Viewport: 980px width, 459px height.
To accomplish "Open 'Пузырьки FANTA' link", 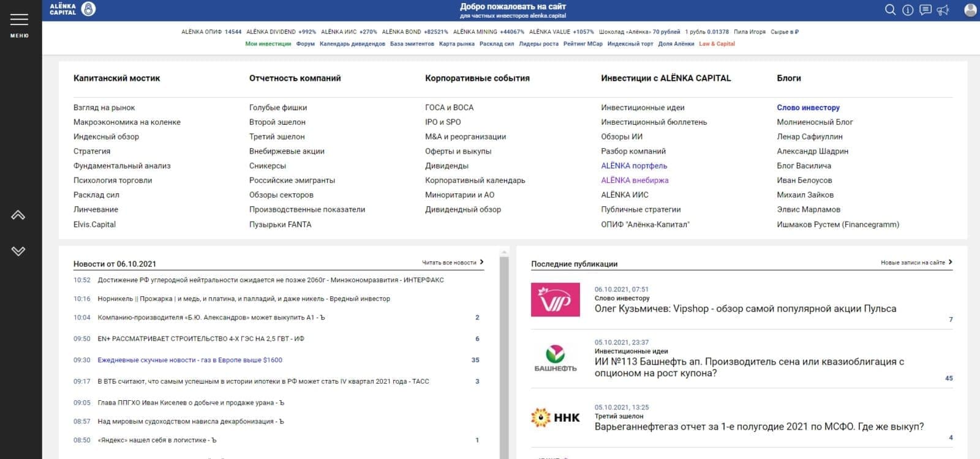I will point(280,225).
